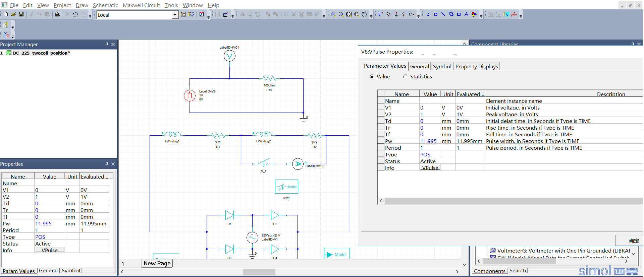The image size is (644, 277).
Task: Open a file with folder icon
Action: (x=13, y=14)
